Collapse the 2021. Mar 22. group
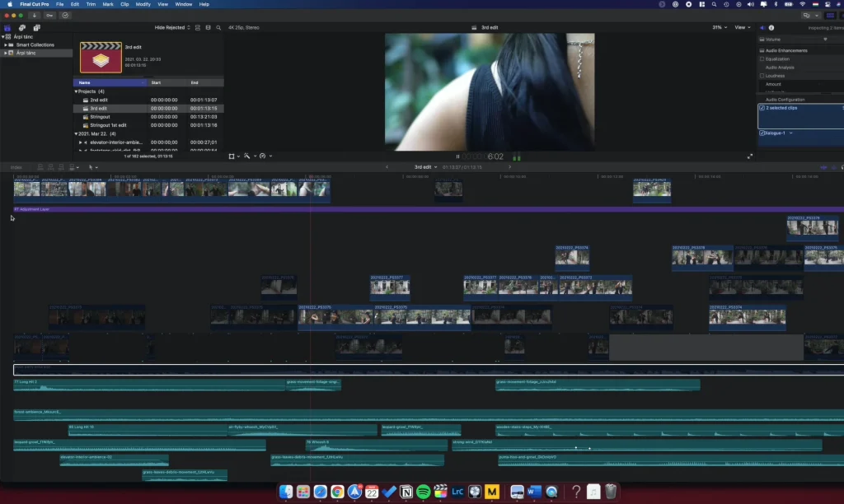844x504 pixels. [x=76, y=134]
